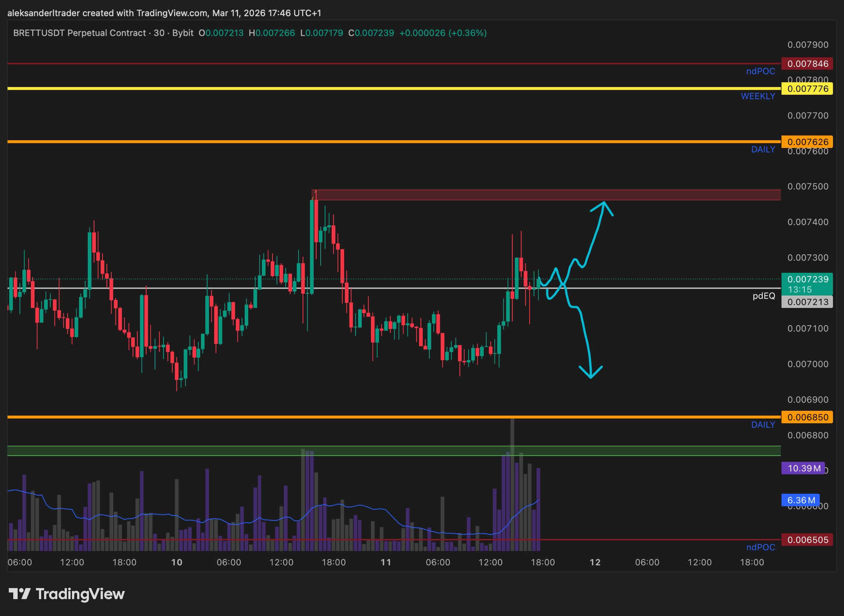Click the pdEQ text label
This screenshot has width=844, height=616.
[764, 296]
